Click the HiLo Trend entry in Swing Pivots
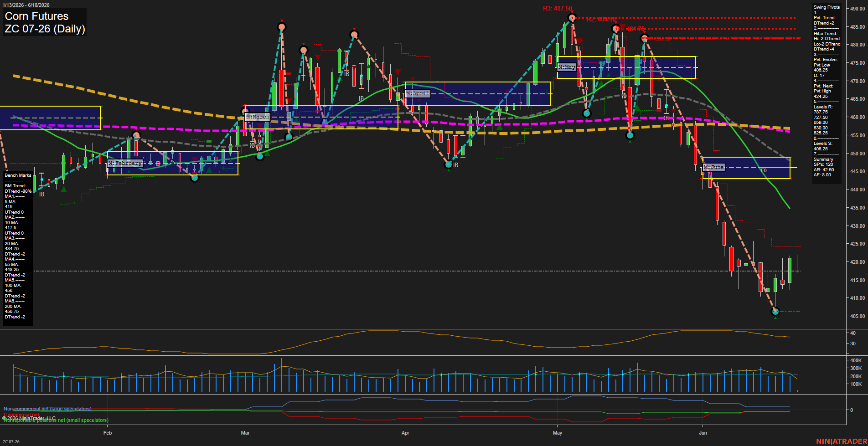 click(x=825, y=34)
